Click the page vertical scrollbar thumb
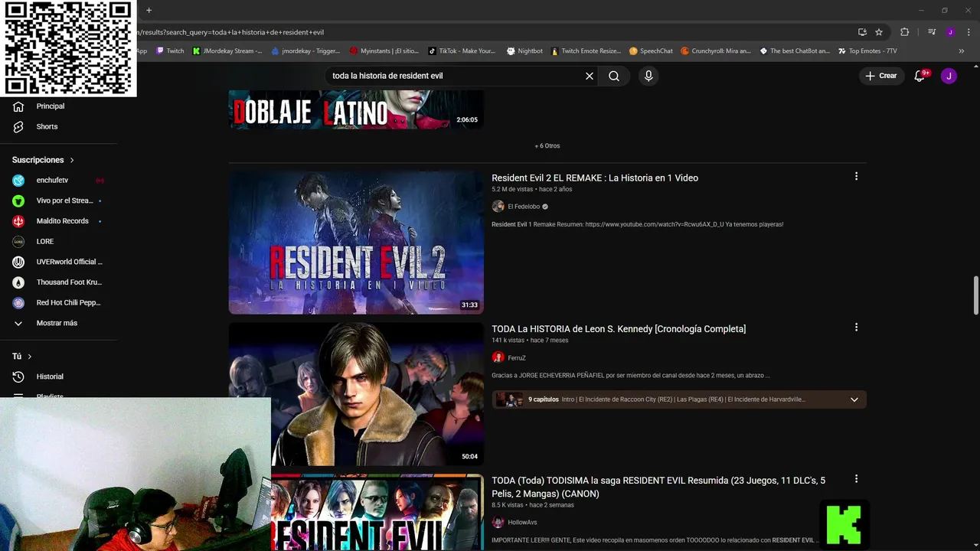This screenshot has width=980, height=551. point(975,295)
